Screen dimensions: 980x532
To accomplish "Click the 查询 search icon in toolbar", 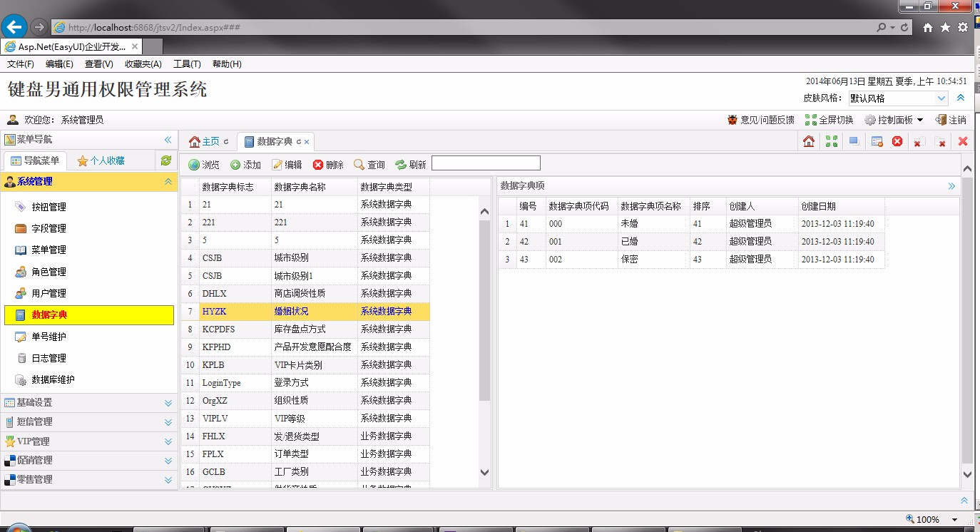I will tap(369, 164).
